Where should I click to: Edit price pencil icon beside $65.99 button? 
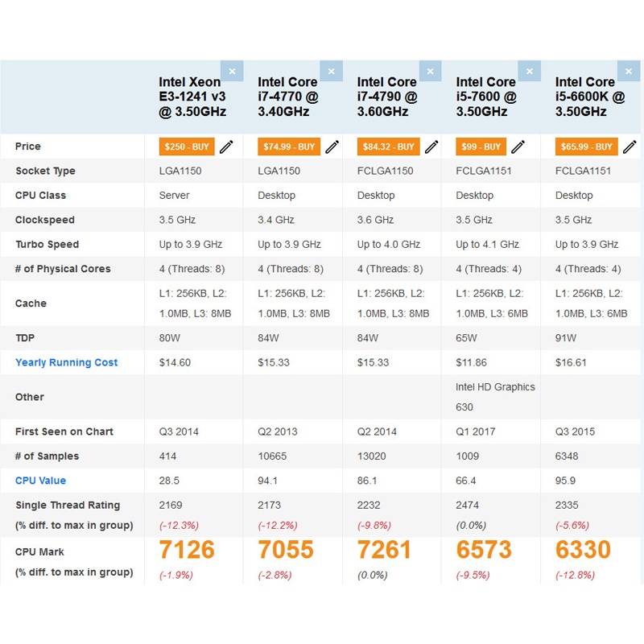click(x=630, y=147)
